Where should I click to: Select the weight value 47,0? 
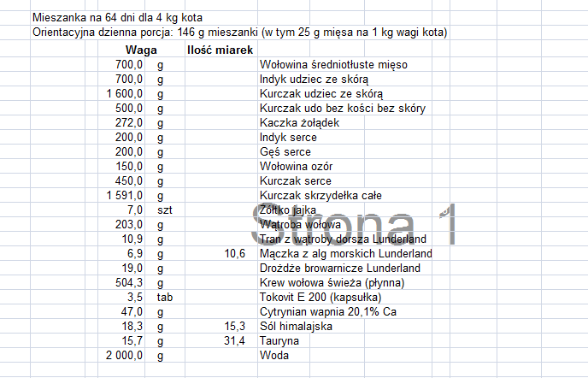click(132, 312)
